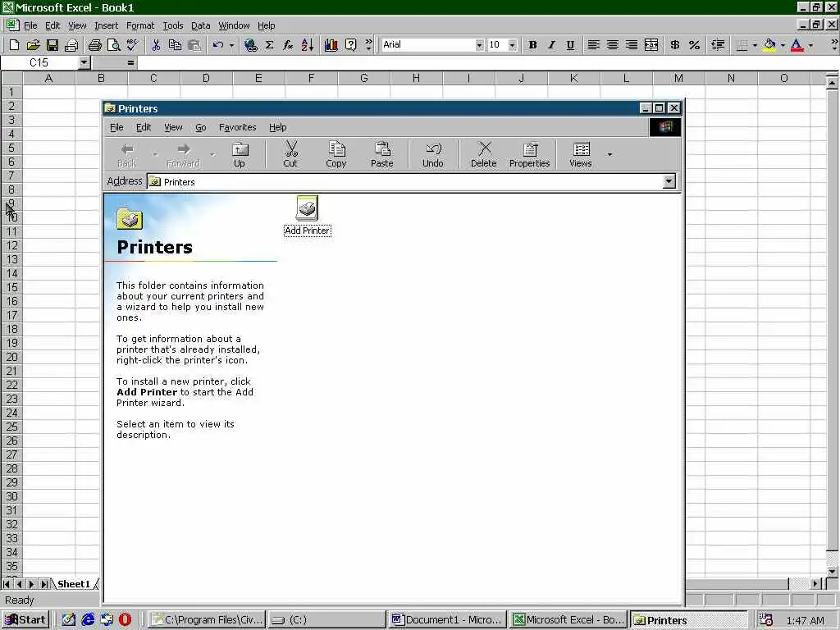Click the New workbook icon in Excel
840x630 pixels.
coord(15,45)
